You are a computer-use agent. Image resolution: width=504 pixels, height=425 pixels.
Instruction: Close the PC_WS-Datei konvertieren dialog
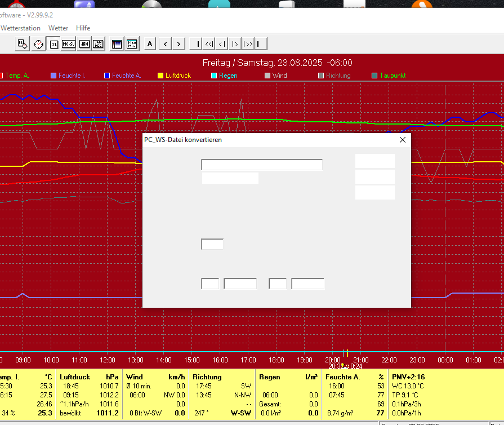click(402, 140)
